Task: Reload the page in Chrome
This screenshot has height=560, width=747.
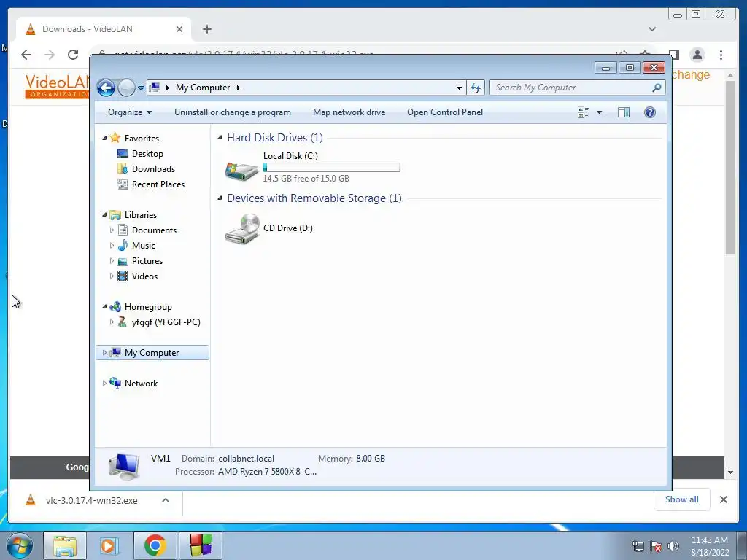Action: coord(73,55)
